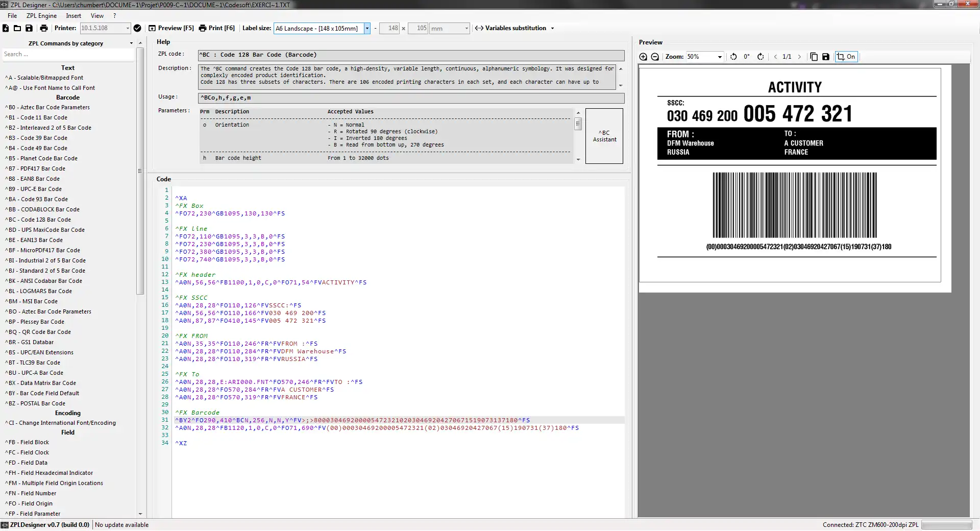Click Print [F6] button

pyautogui.click(x=216, y=28)
